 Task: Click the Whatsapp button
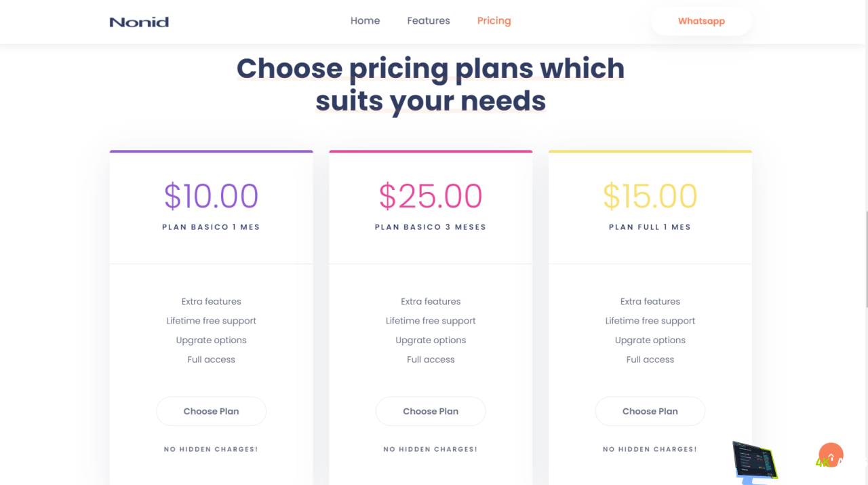click(x=701, y=21)
